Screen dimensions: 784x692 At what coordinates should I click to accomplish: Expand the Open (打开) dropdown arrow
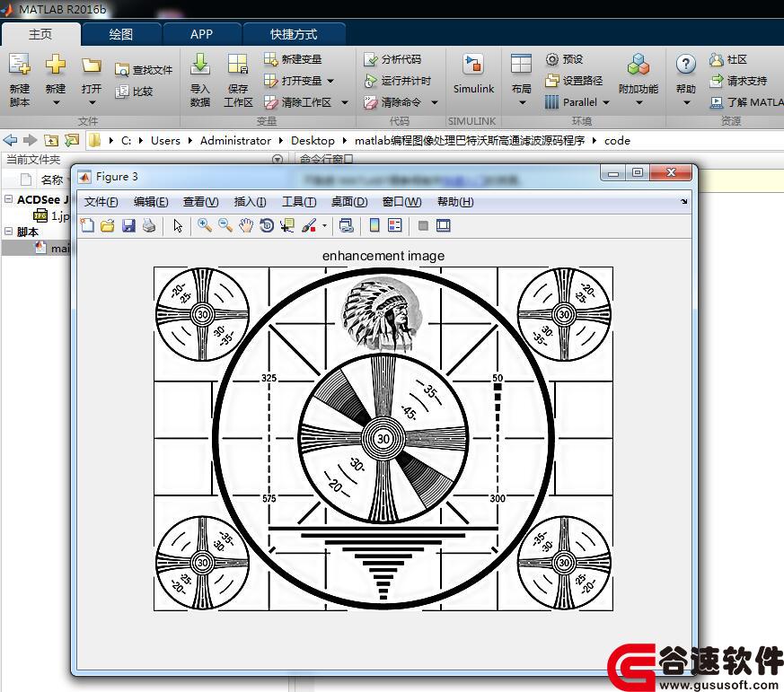point(92,103)
